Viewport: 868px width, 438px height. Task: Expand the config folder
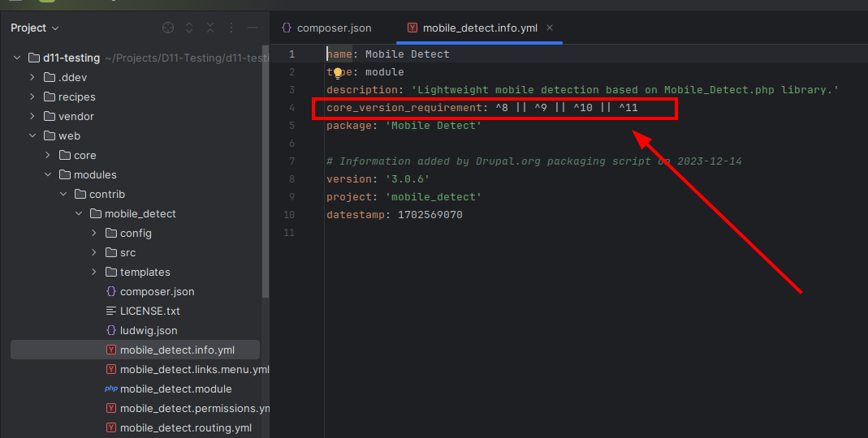(94, 233)
